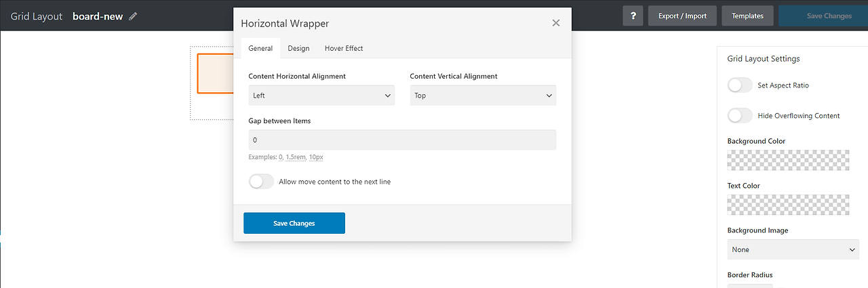
Task: Pick the Background Color swatch
Action: pos(788,160)
